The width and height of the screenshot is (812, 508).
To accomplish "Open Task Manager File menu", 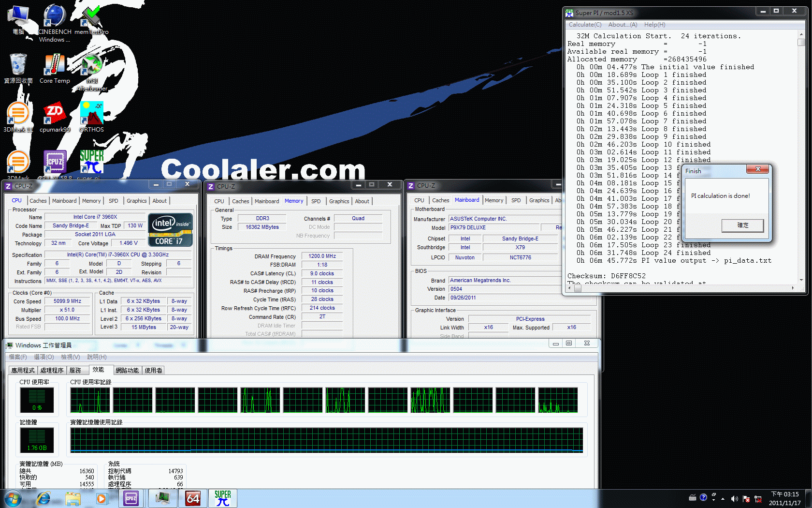I will click(x=18, y=357).
